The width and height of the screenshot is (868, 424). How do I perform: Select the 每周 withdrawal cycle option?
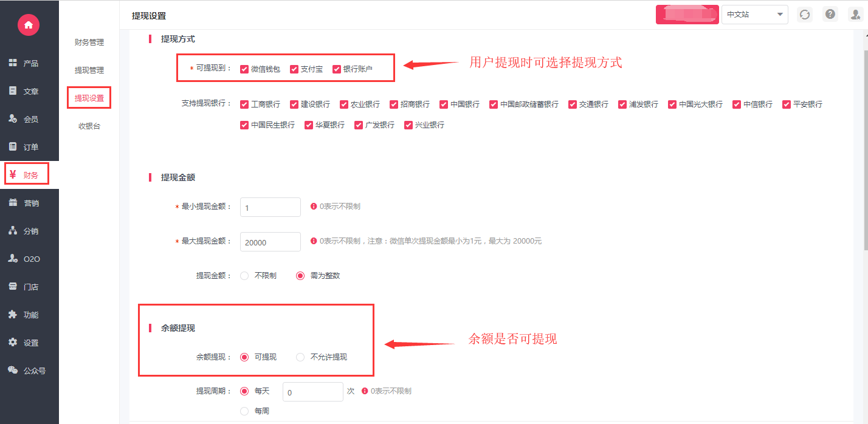tap(244, 411)
